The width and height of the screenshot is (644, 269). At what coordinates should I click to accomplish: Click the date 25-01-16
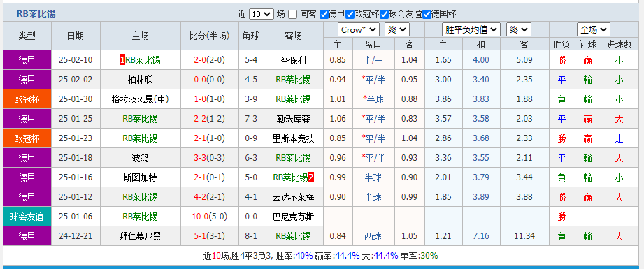(76, 177)
